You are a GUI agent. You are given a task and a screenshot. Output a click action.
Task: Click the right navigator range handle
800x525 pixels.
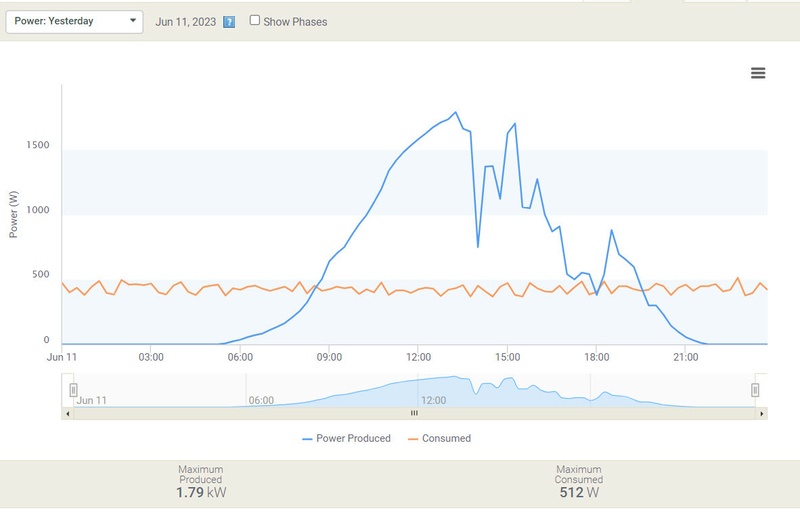click(x=755, y=390)
